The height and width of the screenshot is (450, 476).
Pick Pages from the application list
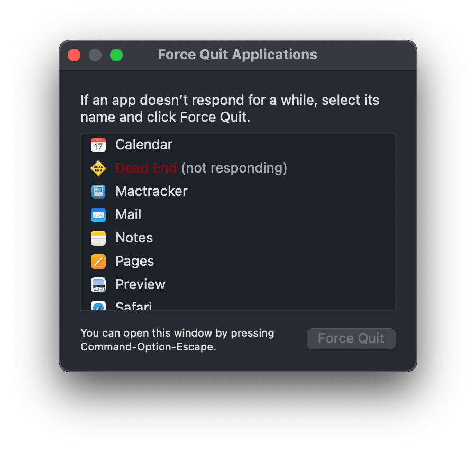(135, 261)
